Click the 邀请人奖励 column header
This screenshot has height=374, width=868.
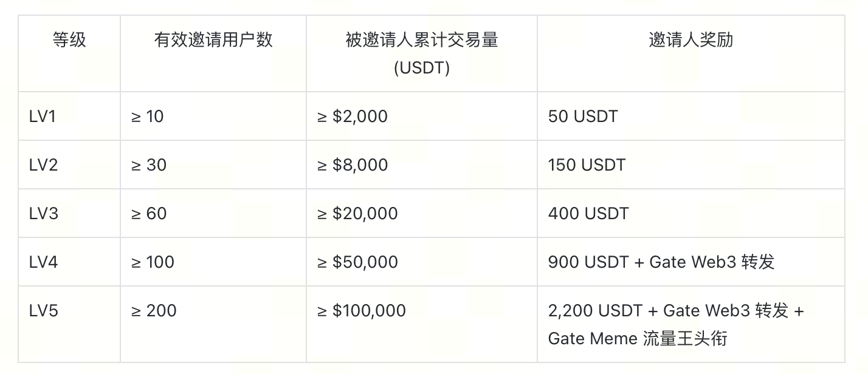tap(691, 41)
